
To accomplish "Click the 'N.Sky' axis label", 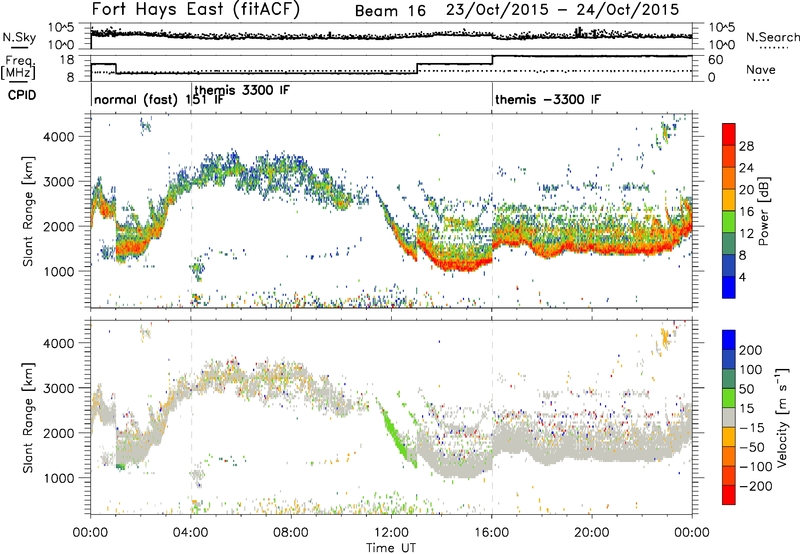I will (x=19, y=37).
